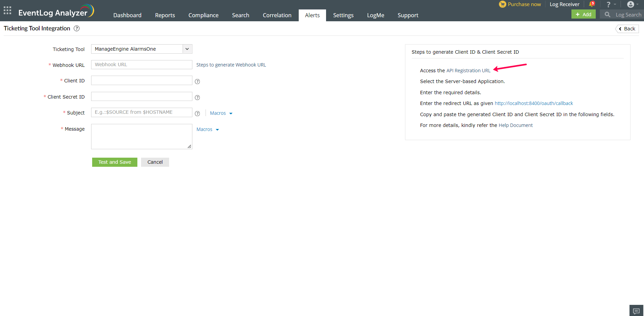Focus the Subject input field
This screenshot has width=644, height=316.
point(142,112)
